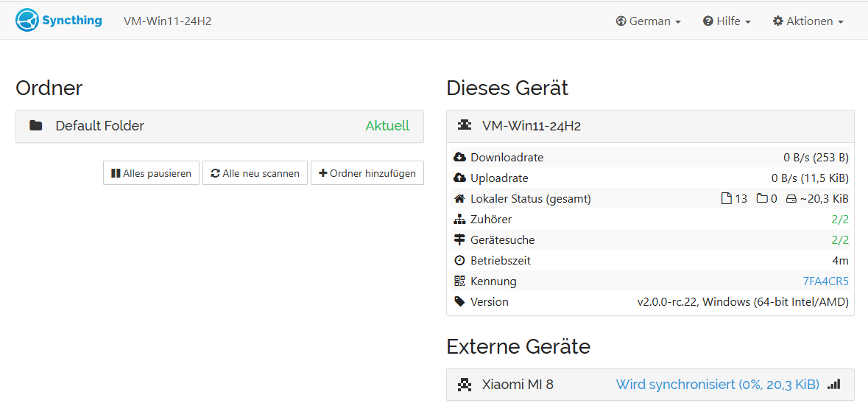Click the Version tag icon
The width and height of the screenshot is (868, 406).
click(459, 302)
